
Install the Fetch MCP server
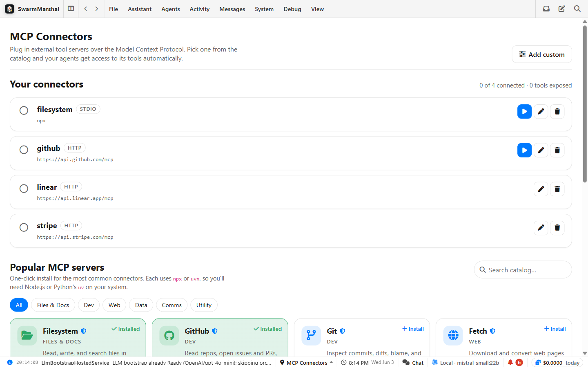point(555,329)
